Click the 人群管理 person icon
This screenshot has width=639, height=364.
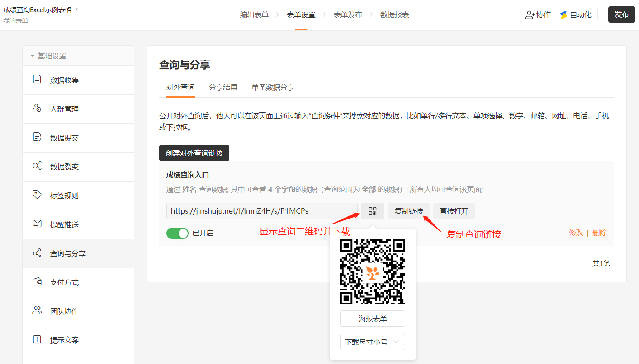point(37,108)
